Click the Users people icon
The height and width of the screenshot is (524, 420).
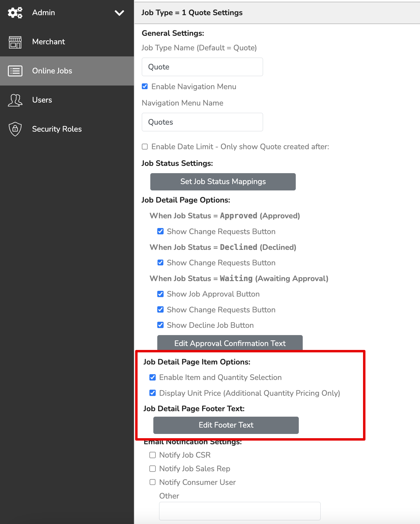click(15, 100)
